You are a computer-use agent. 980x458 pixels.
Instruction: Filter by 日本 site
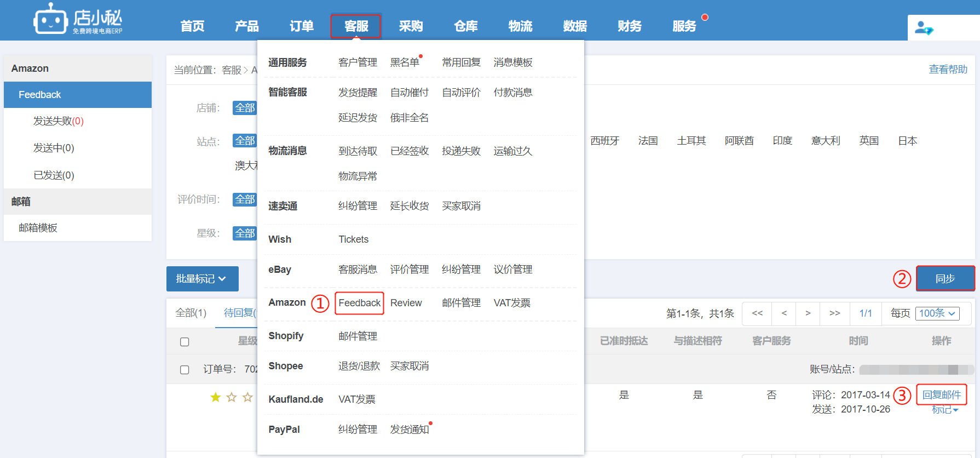[x=908, y=141]
